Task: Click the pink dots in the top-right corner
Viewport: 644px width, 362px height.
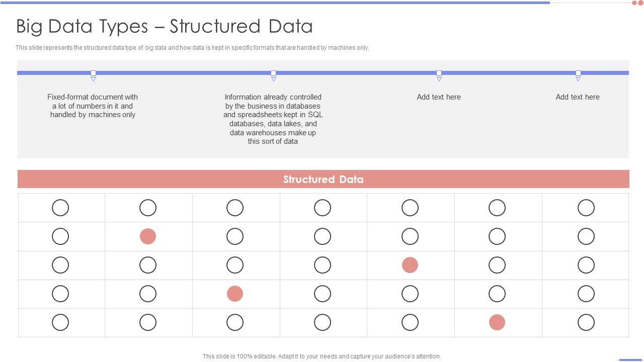Action: (x=637, y=3)
